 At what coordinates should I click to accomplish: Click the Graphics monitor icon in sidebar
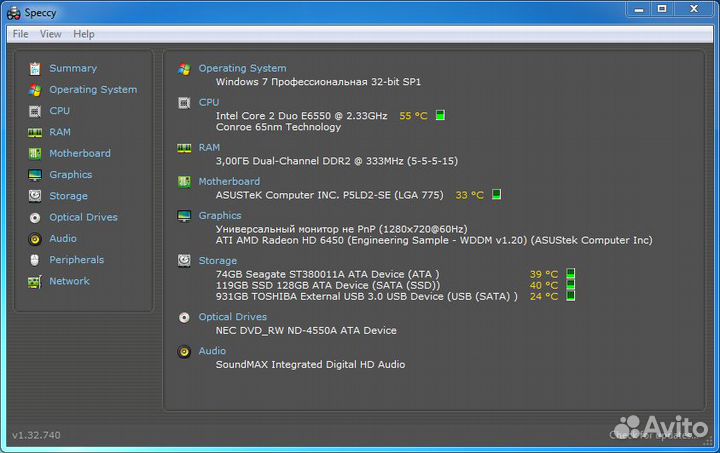[35, 175]
